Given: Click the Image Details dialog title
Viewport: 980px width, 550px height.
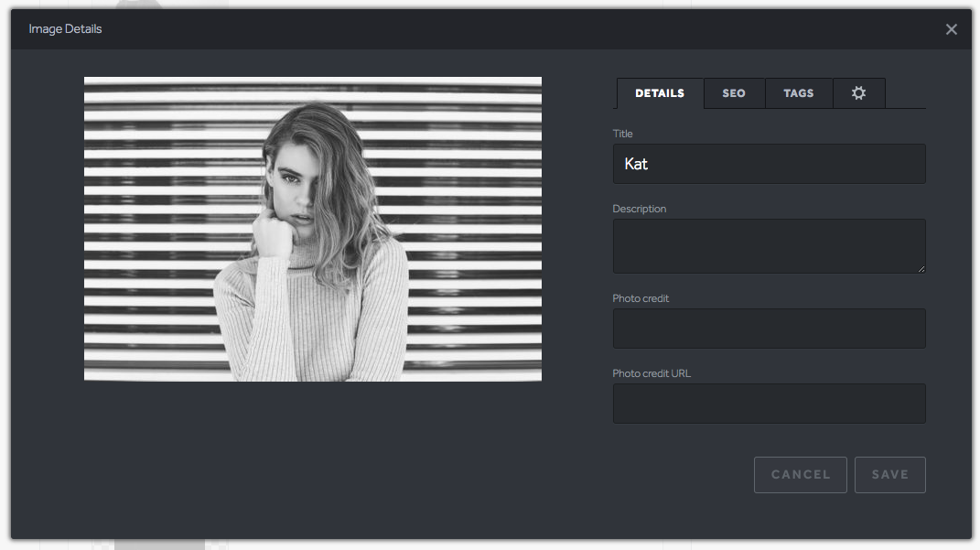Looking at the screenshot, I should 64,28.
